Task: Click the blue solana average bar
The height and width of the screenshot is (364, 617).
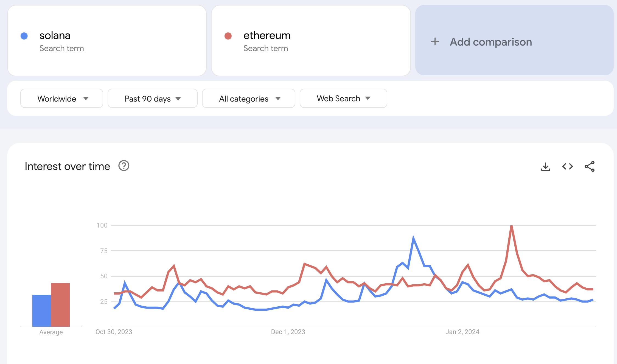Action: point(42,310)
